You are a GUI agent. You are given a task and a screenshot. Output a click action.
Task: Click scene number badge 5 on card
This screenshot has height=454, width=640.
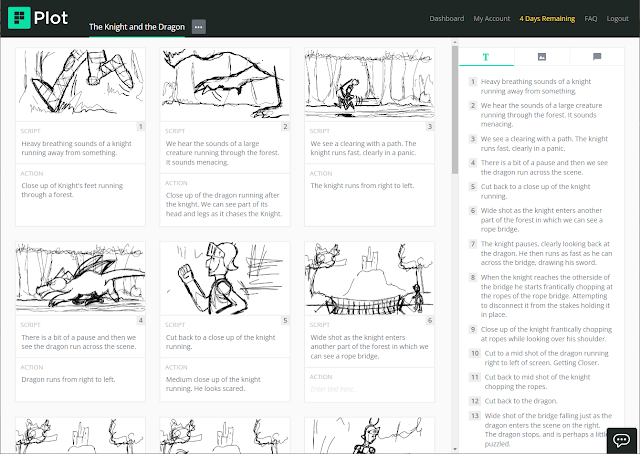(x=285, y=320)
